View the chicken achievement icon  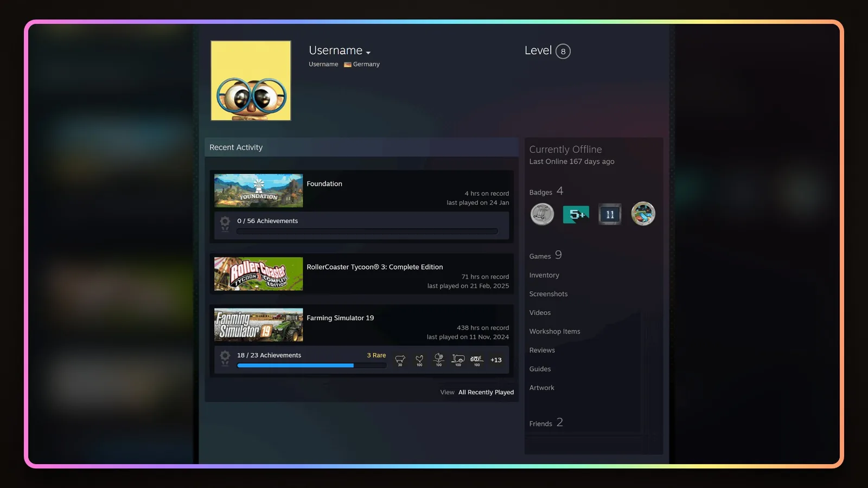click(419, 360)
